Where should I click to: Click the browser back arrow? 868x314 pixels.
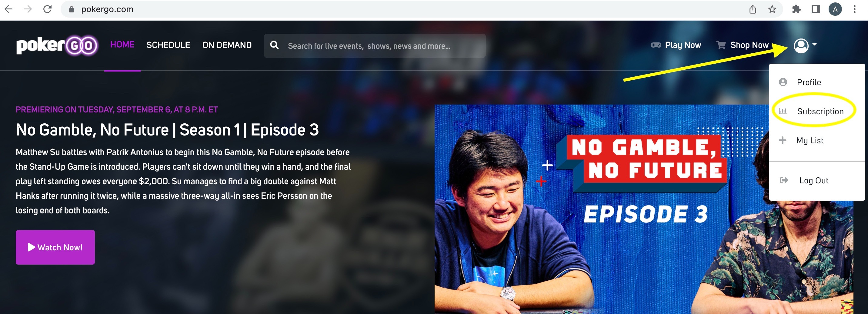point(9,9)
